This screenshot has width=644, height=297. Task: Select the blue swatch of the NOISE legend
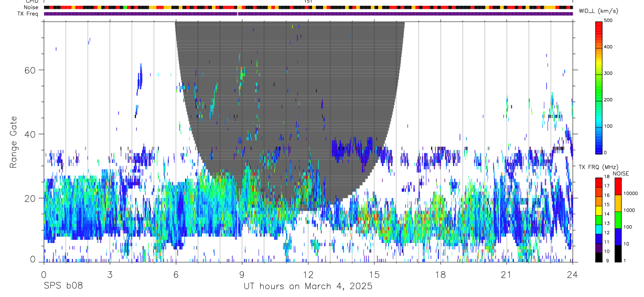point(618,237)
